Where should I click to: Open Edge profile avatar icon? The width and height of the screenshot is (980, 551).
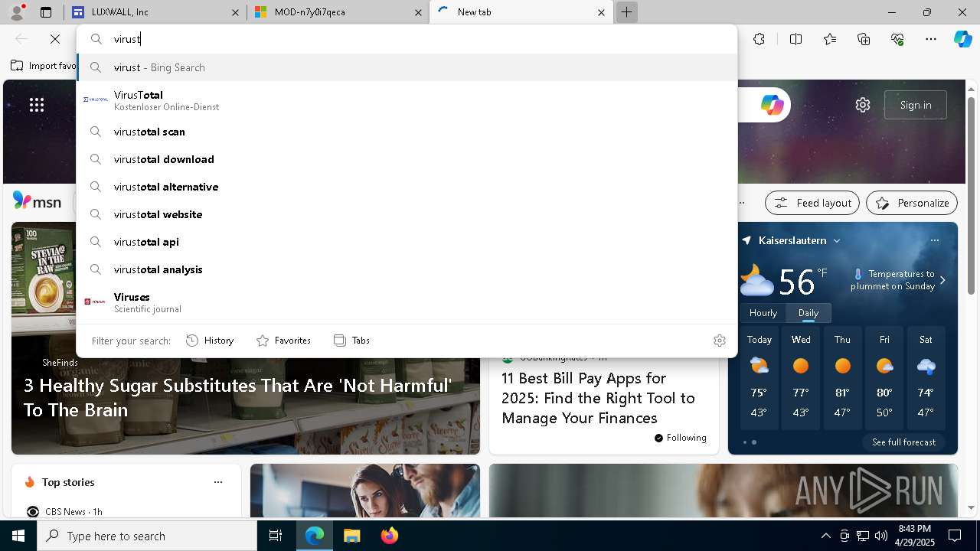click(17, 12)
